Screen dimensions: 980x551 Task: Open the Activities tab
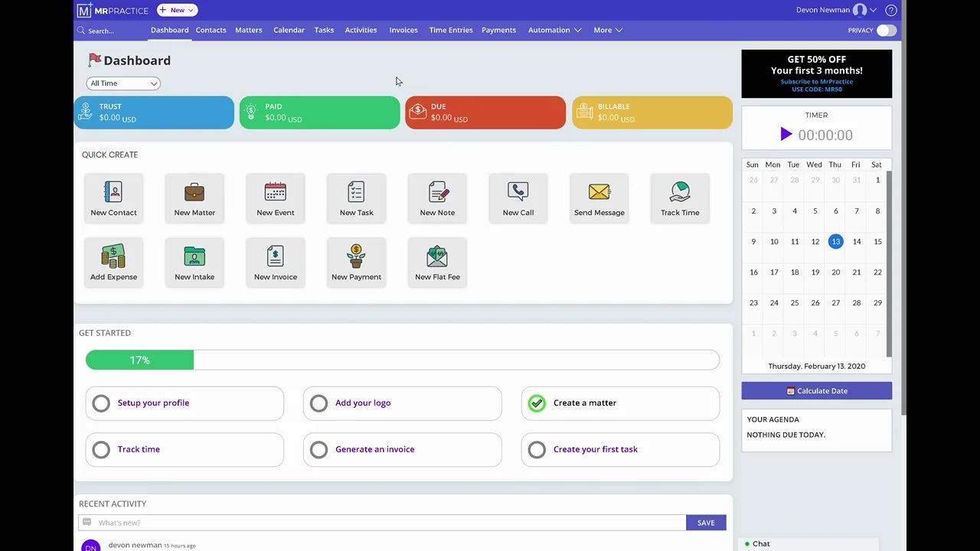[361, 30]
